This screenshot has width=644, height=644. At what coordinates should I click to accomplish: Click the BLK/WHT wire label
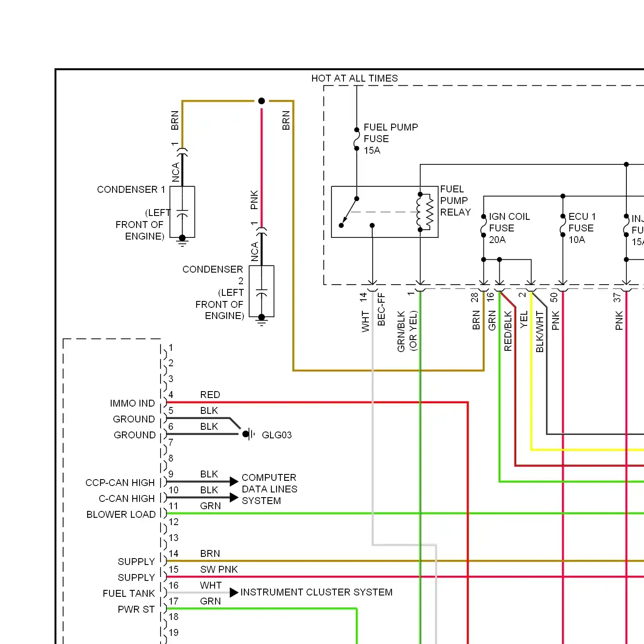pyautogui.click(x=540, y=332)
